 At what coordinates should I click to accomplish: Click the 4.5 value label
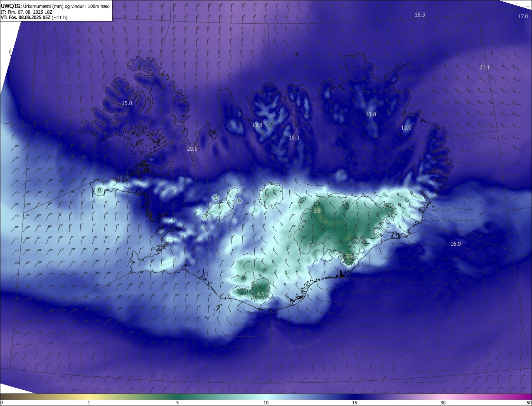pyautogui.click(x=261, y=294)
